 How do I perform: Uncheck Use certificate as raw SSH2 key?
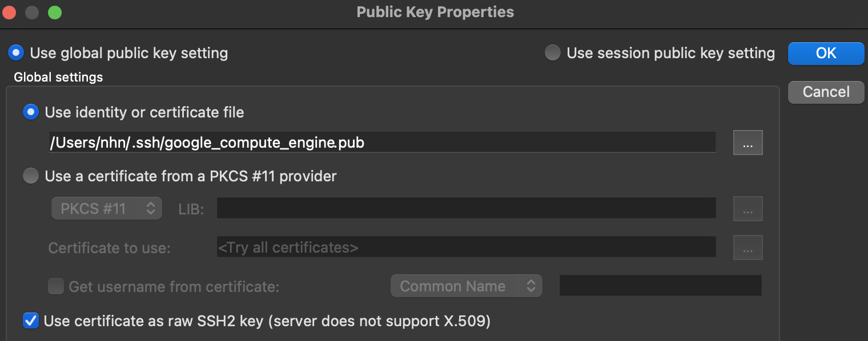click(30, 321)
